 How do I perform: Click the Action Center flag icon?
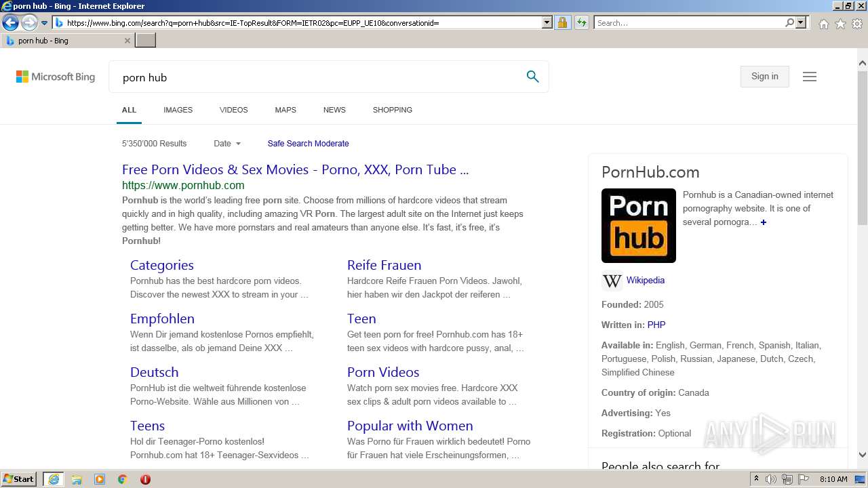[804, 479]
